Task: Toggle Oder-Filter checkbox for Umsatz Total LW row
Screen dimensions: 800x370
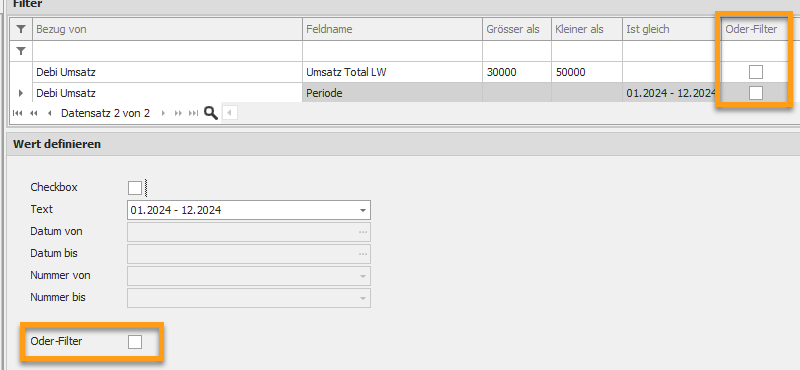Action: pos(756,72)
